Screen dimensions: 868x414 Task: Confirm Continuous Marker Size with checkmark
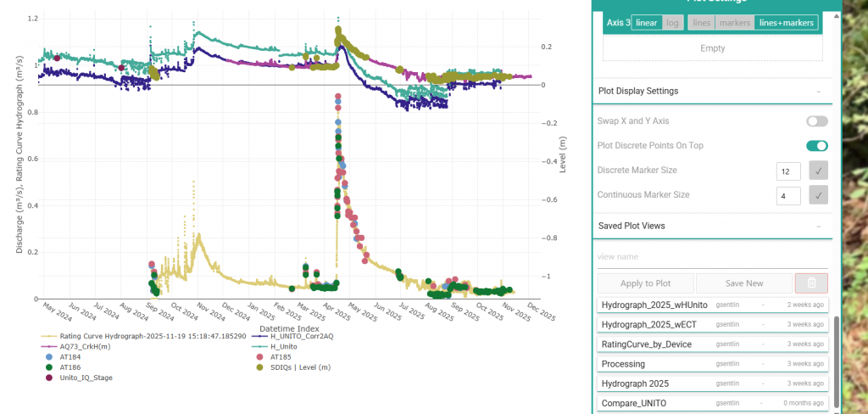pyautogui.click(x=817, y=196)
